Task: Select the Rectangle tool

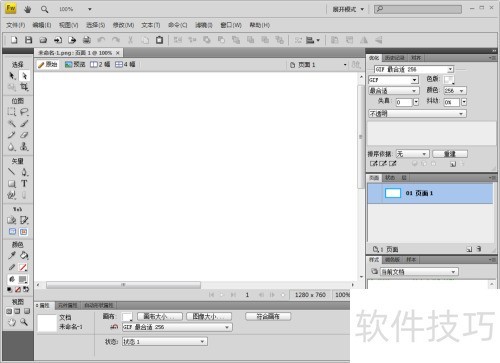Action: pyautogui.click(x=12, y=184)
